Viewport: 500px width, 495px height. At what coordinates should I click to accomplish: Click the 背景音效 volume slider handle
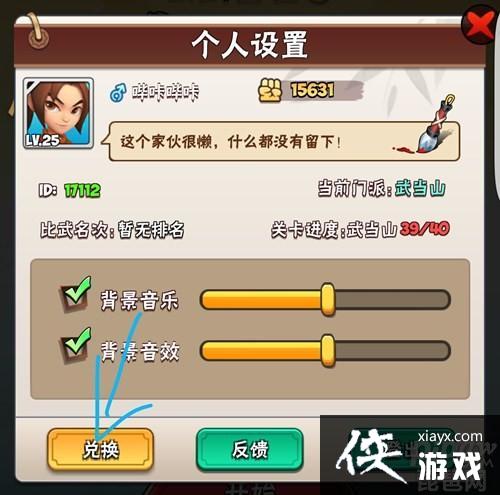[x=328, y=351]
